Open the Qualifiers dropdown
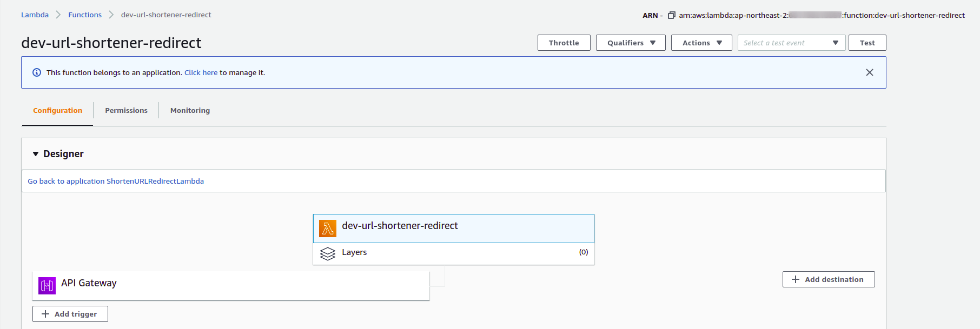Viewport: 980px width, 329px height. click(631, 43)
